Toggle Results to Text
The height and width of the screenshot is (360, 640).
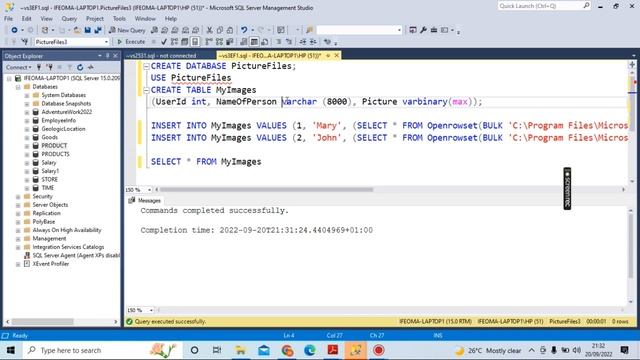tap(244, 42)
